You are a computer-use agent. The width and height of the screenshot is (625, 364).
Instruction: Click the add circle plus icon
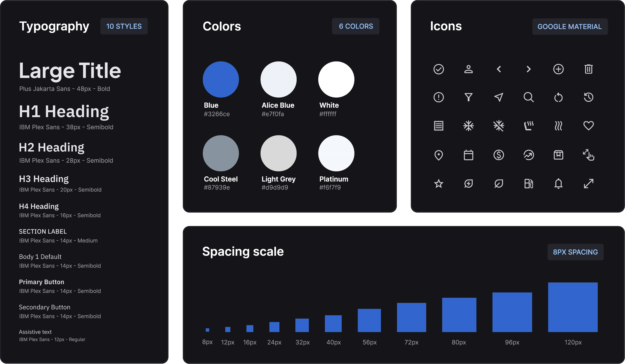point(558,69)
